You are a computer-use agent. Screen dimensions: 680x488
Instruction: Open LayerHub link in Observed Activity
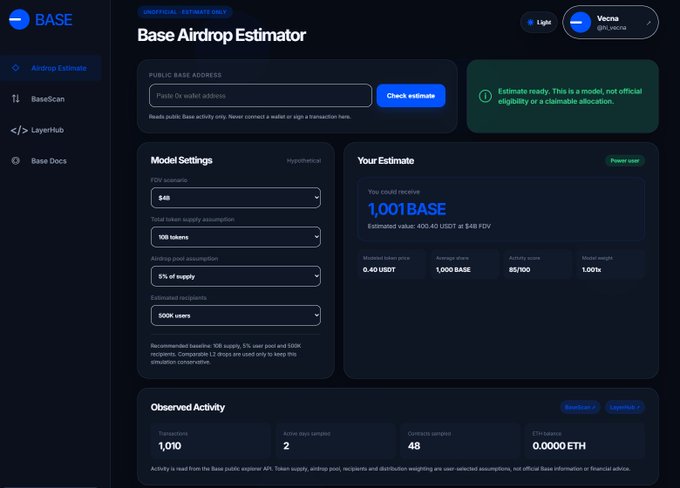coord(624,407)
